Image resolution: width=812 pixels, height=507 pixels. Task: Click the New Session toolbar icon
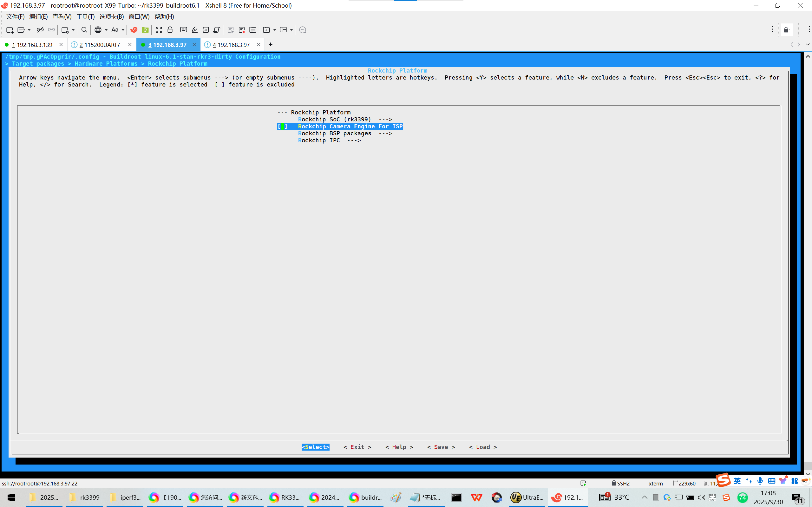pos(10,30)
